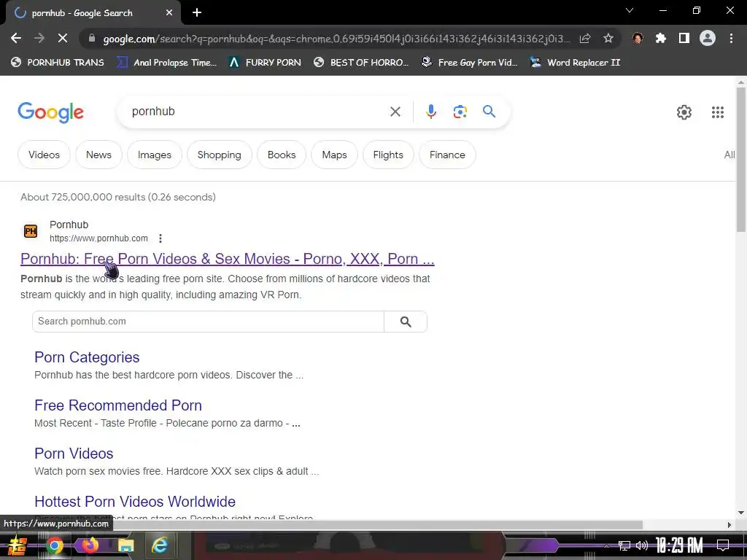Open Chrome three-dot menu

pyautogui.click(x=731, y=38)
